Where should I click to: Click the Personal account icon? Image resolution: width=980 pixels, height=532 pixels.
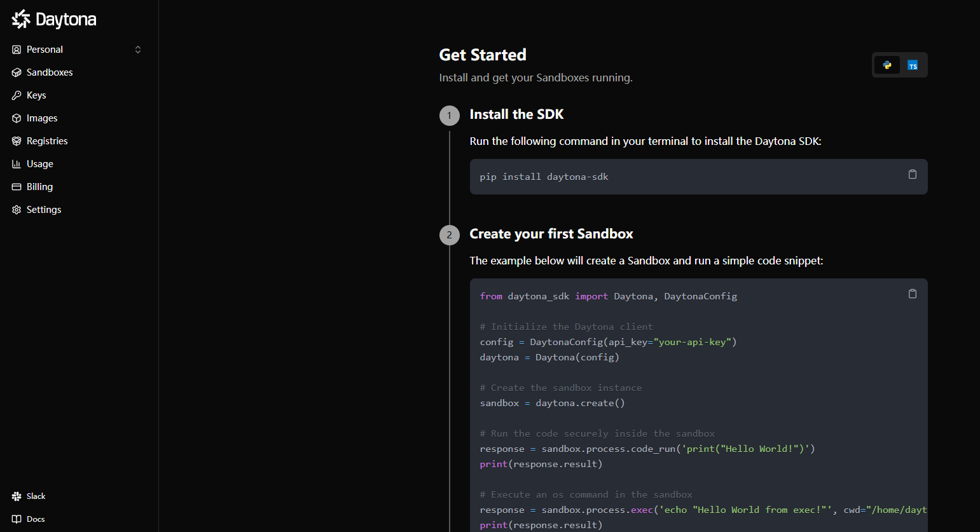17,50
